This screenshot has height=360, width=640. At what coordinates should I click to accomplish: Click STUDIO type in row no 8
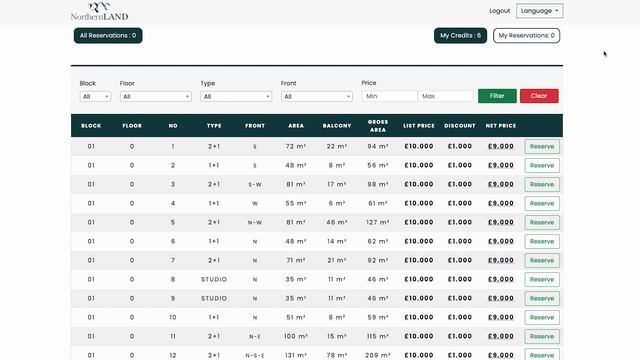214,279
